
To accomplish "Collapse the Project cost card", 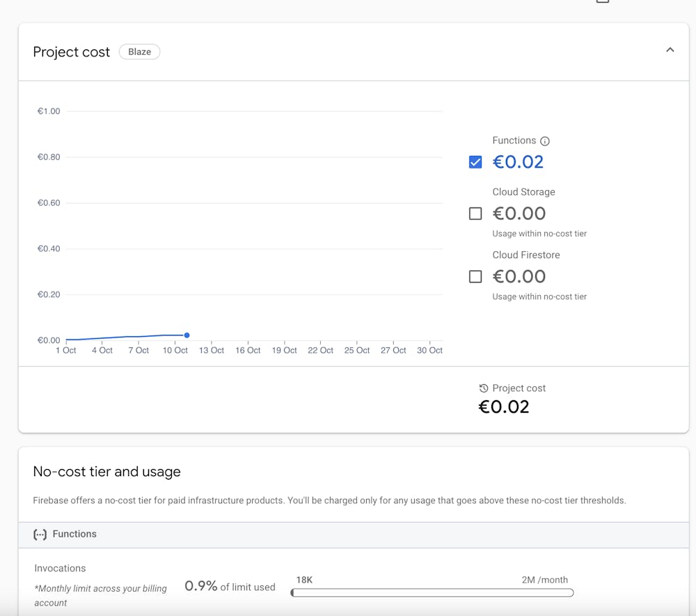I will pyautogui.click(x=670, y=50).
